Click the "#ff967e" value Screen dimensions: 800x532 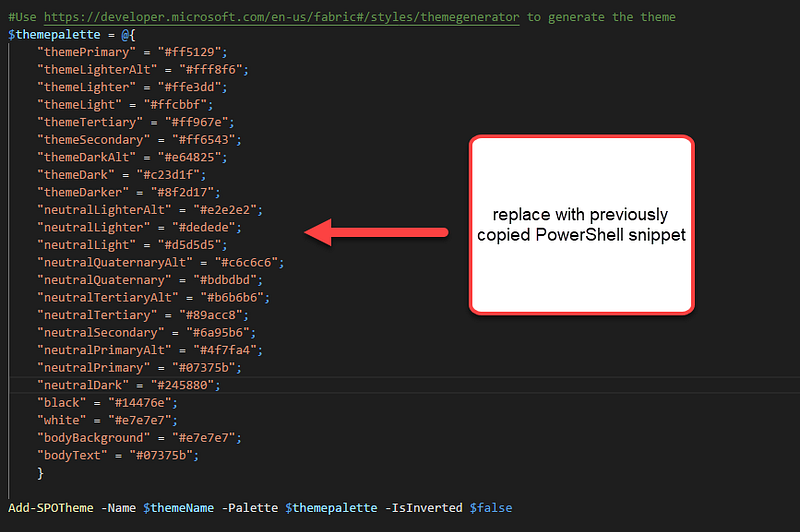point(196,122)
